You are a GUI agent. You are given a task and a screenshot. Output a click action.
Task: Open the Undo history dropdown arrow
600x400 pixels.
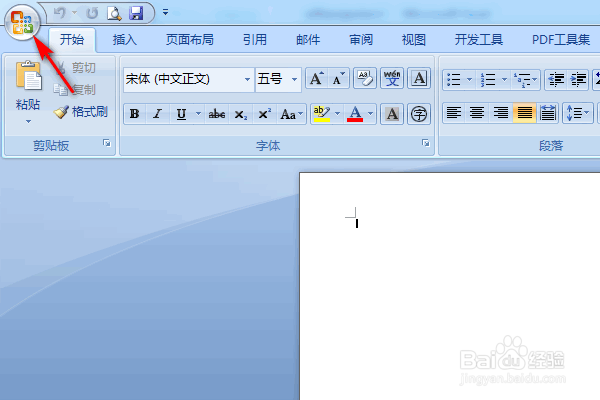click(x=75, y=13)
